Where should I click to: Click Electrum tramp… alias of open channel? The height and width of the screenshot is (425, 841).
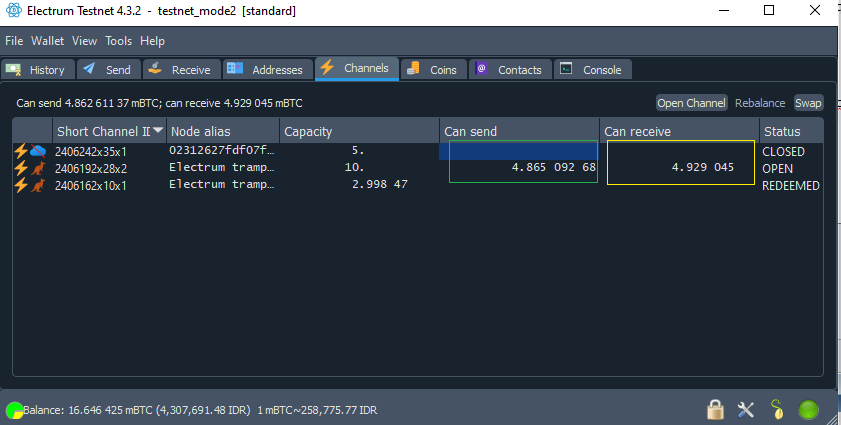pos(222,168)
